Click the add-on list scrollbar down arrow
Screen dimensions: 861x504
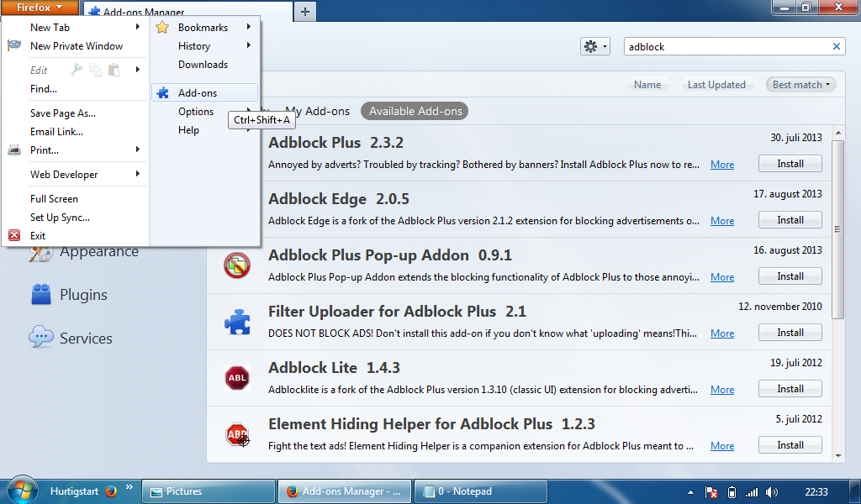[838, 456]
